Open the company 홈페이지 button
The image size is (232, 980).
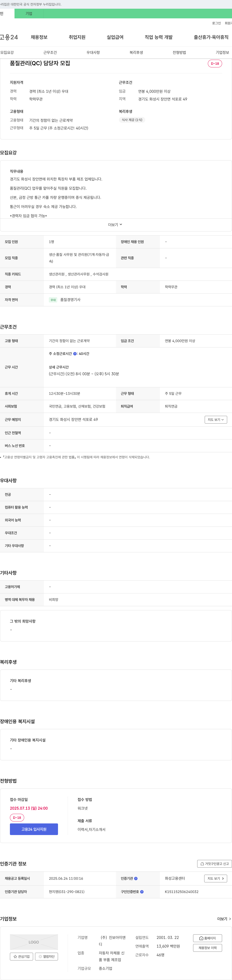pyautogui.click(x=207, y=938)
